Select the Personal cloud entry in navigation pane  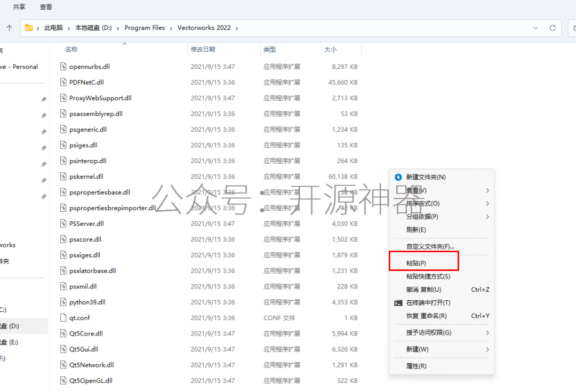click(x=19, y=67)
